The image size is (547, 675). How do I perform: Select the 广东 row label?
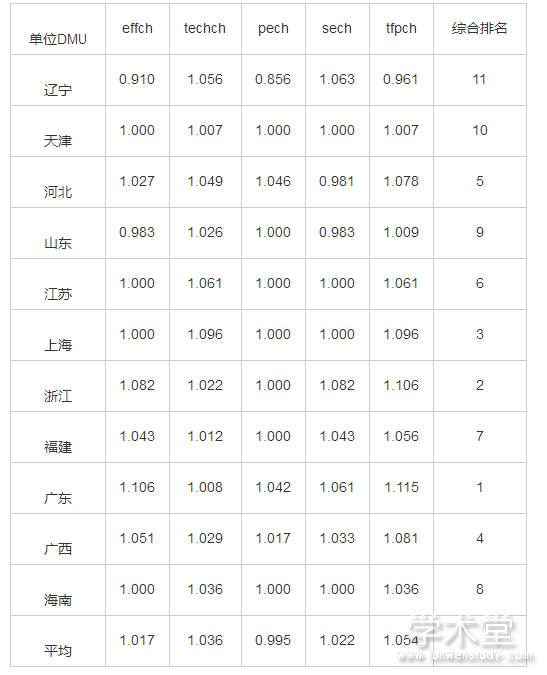coord(58,498)
